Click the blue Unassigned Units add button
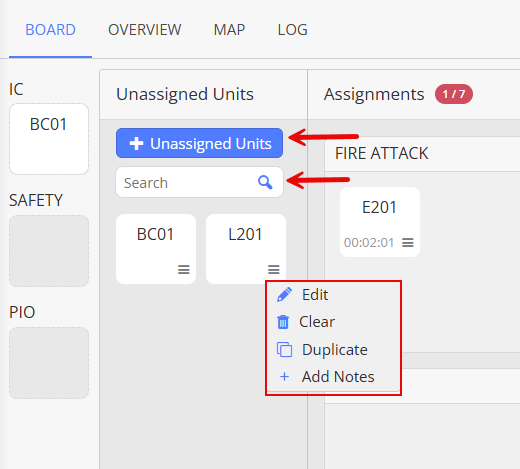Image resolution: width=520 pixels, height=469 pixels. tap(199, 143)
